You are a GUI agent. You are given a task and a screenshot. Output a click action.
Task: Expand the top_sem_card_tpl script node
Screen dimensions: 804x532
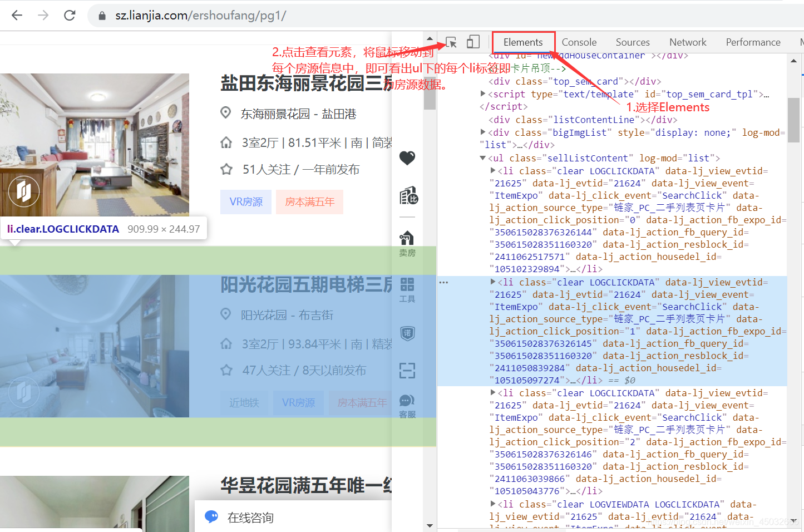coord(483,94)
